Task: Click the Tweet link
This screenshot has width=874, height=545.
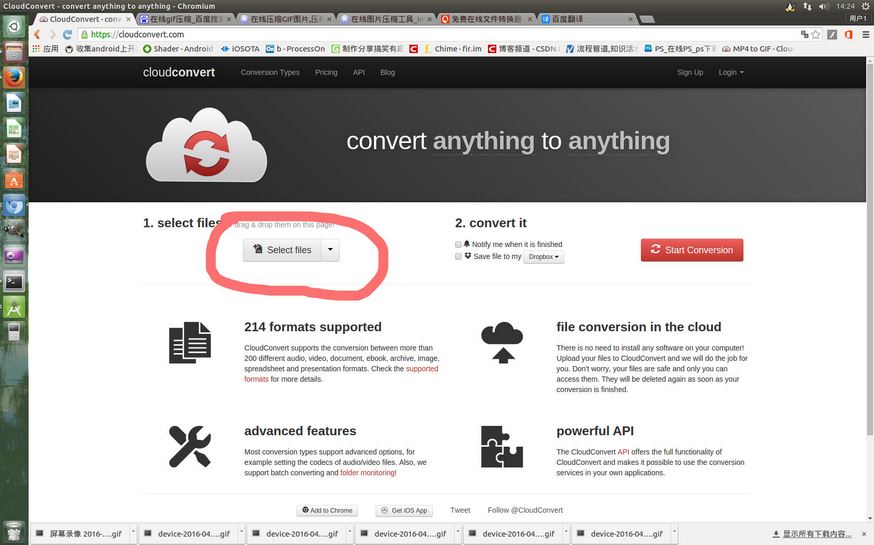Action: (460, 510)
